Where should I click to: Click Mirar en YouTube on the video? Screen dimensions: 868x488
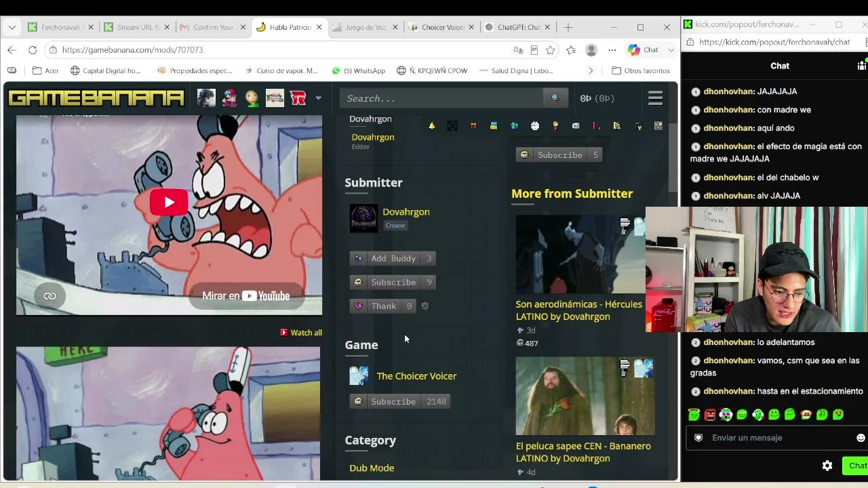(x=246, y=296)
